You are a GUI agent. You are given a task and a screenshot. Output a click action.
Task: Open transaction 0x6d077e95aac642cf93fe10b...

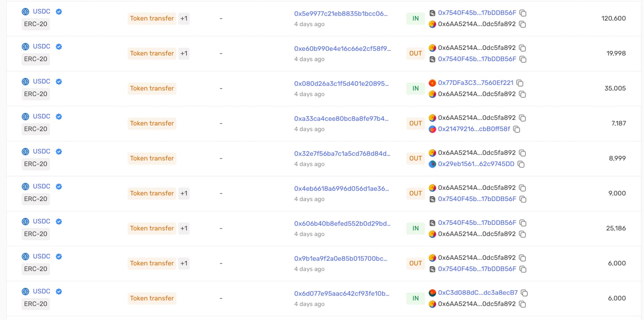coord(341,293)
